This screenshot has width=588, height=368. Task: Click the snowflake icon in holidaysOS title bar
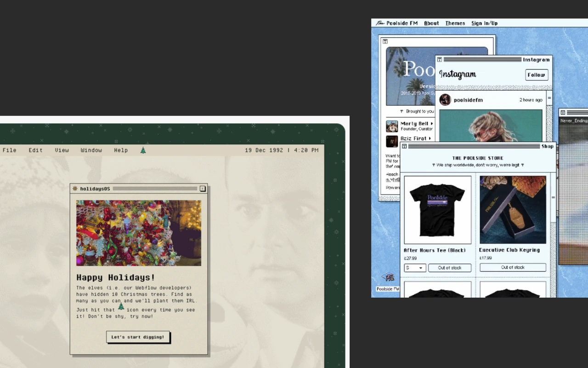coord(75,188)
